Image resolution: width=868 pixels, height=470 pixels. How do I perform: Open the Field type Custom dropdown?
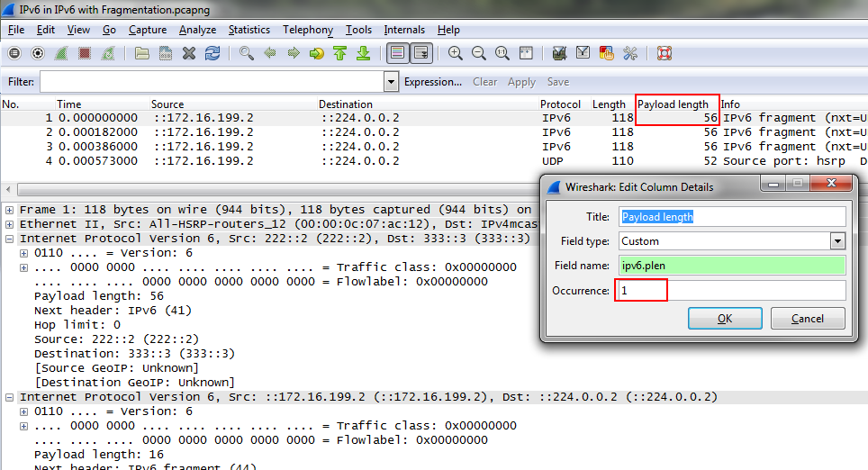837,241
